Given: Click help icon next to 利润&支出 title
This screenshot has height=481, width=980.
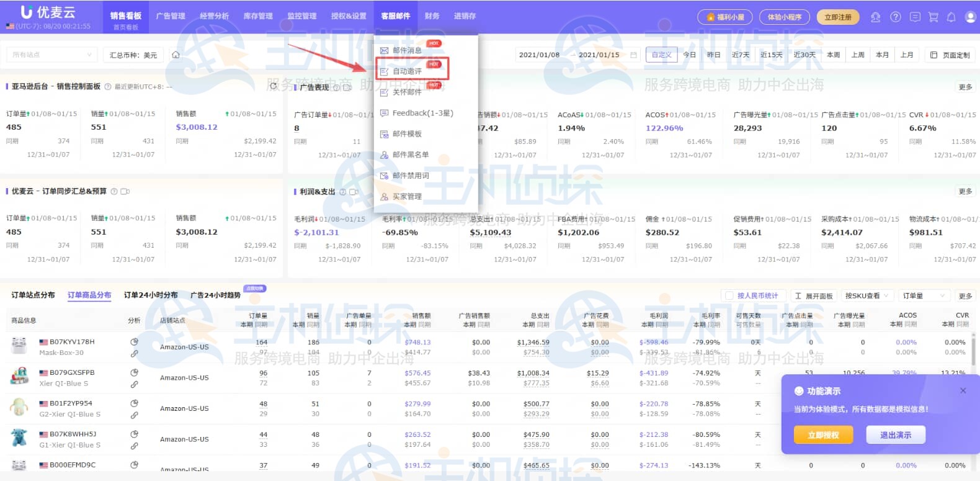Looking at the screenshot, I should 343,192.
